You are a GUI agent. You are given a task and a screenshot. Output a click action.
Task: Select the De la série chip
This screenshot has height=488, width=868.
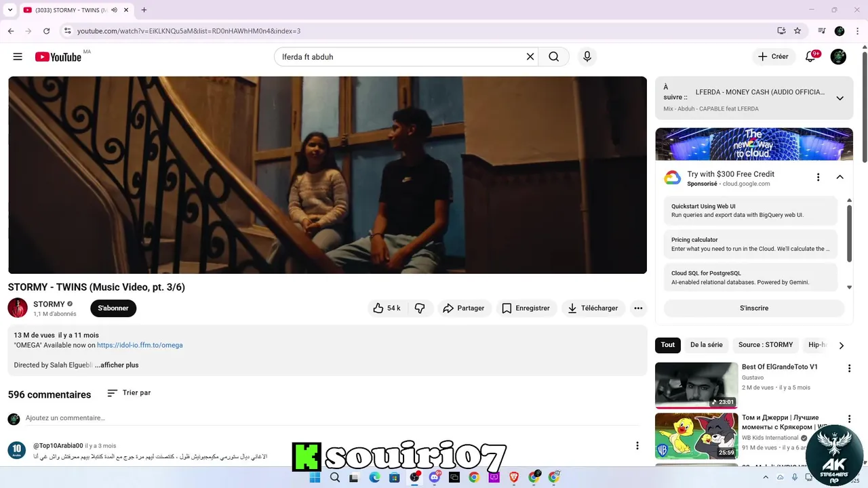(x=707, y=345)
